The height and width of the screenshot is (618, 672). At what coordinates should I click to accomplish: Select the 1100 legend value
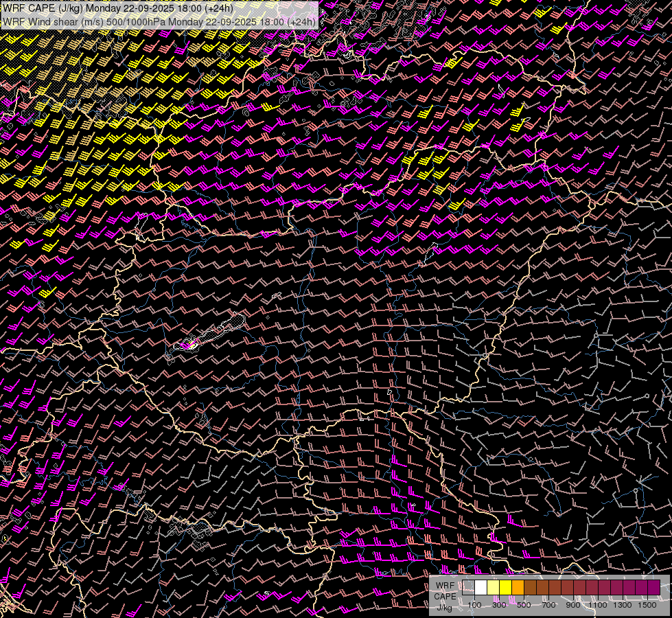[x=599, y=605]
